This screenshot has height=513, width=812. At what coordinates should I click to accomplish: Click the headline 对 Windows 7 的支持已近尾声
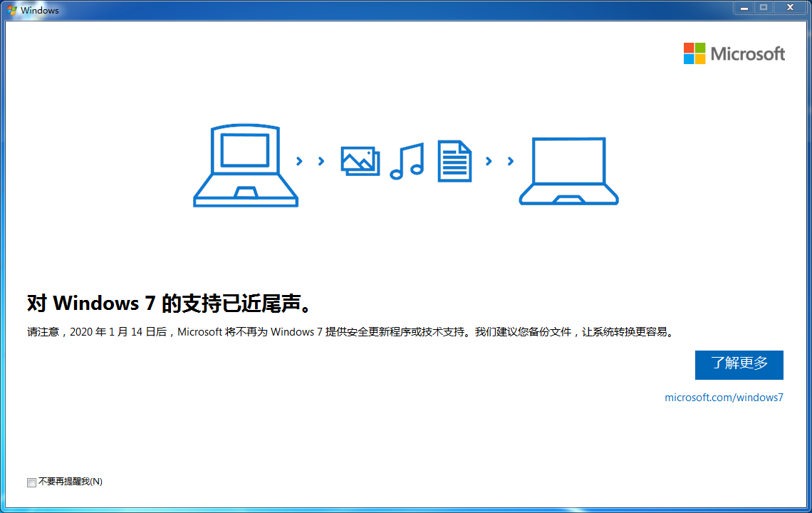170,304
